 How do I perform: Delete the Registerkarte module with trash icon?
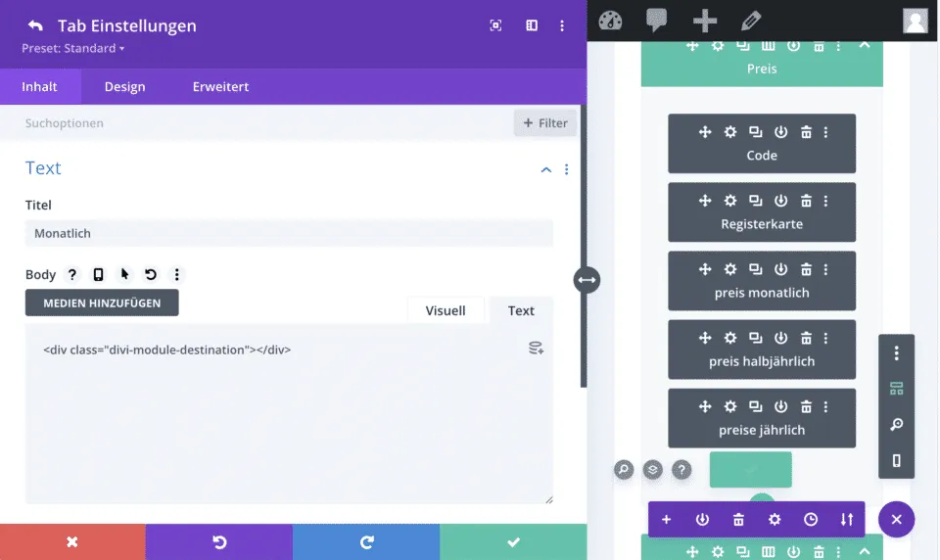tap(806, 201)
